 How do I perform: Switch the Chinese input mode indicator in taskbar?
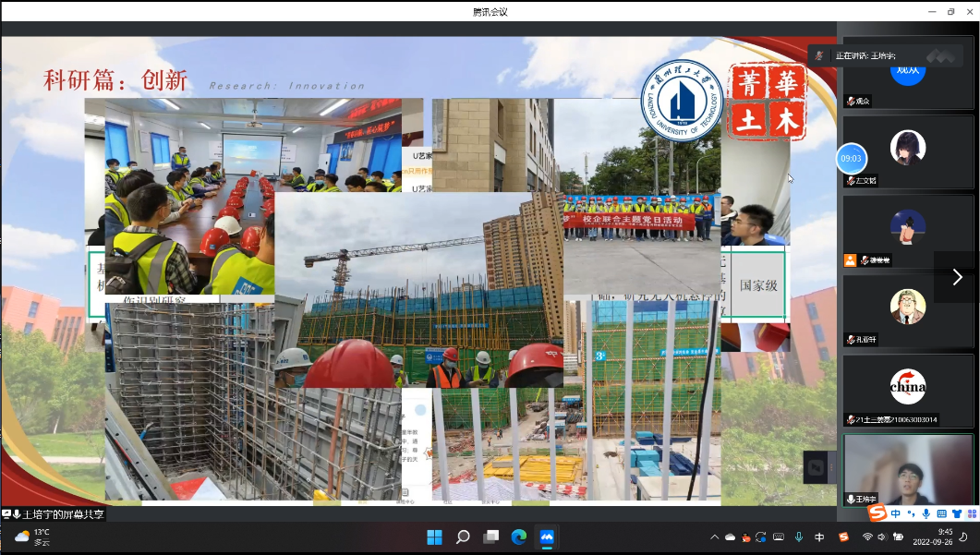click(819, 537)
